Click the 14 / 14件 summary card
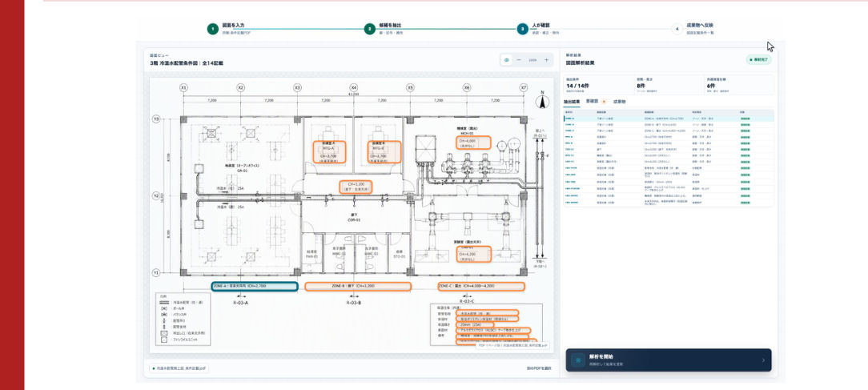 pyautogui.click(x=598, y=85)
